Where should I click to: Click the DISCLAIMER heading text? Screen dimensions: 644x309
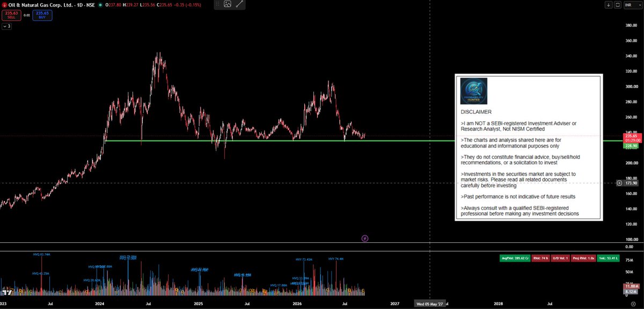coord(476,112)
